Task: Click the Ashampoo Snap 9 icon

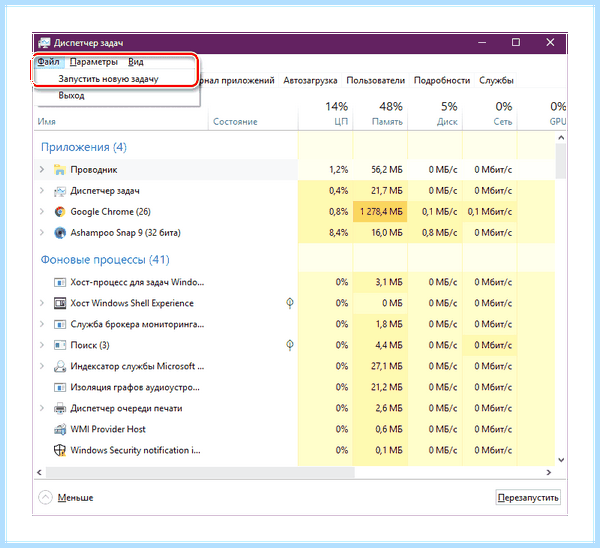Action: [60, 233]
